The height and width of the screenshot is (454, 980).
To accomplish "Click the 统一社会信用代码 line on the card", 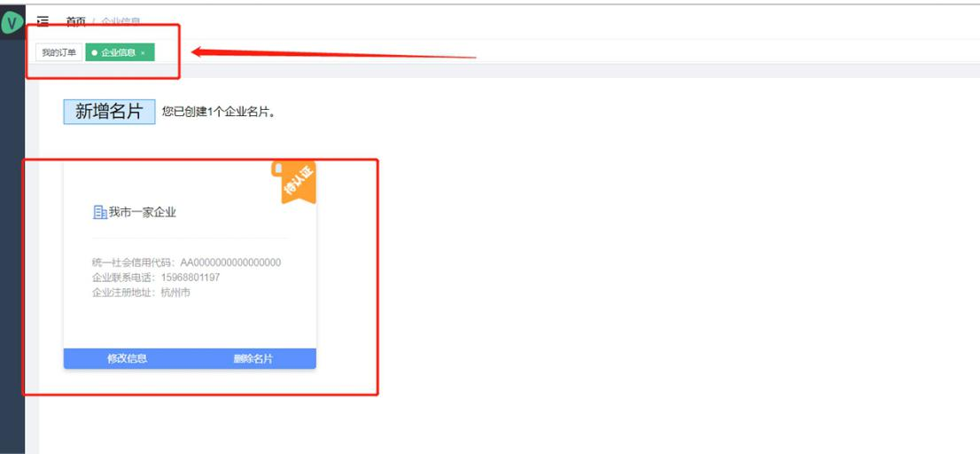I will click(186, 262).
